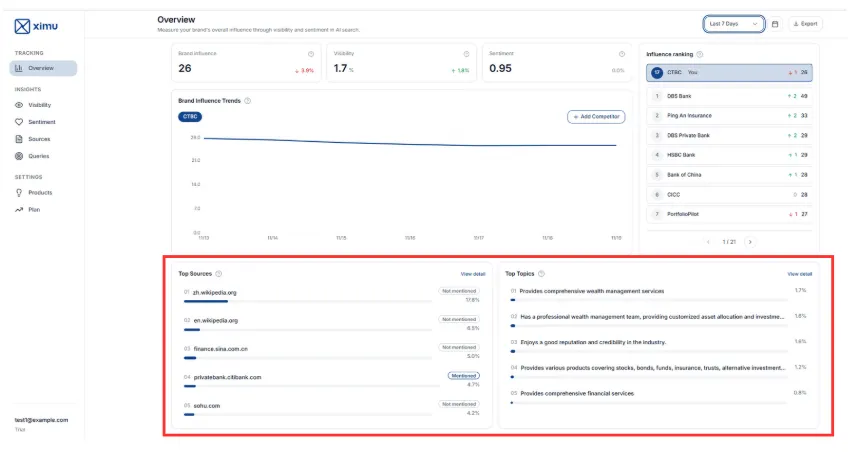Open Visibility via its eye icon
The image size is (848, 456).
point(19,105)
